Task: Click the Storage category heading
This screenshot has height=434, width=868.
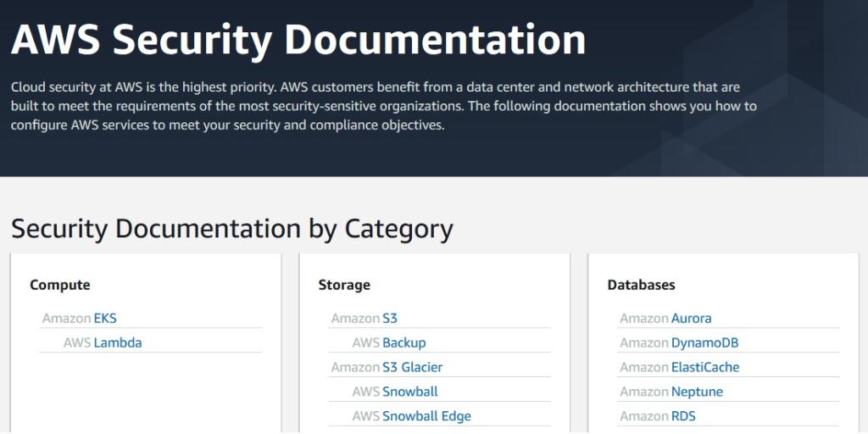Action: (x=344, y=285)
